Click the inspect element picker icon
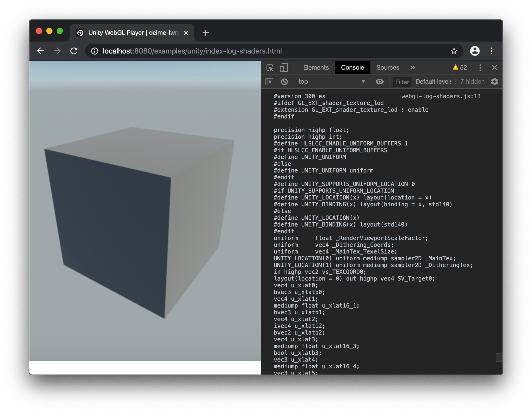Image resolution: width=532 pixels, height=413 pixels. point(270,68)
